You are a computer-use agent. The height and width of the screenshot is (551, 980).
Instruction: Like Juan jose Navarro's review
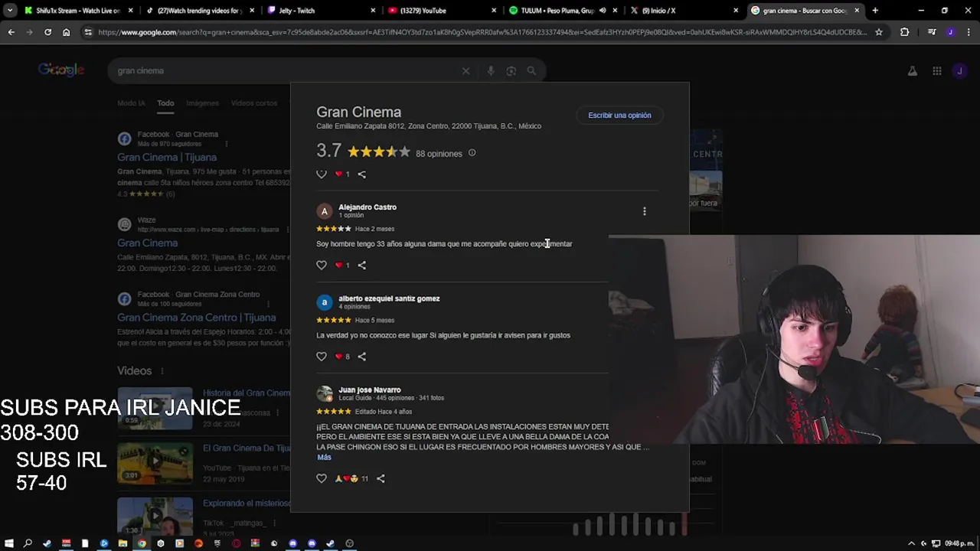pyautogui.click(x=322, y=478)
